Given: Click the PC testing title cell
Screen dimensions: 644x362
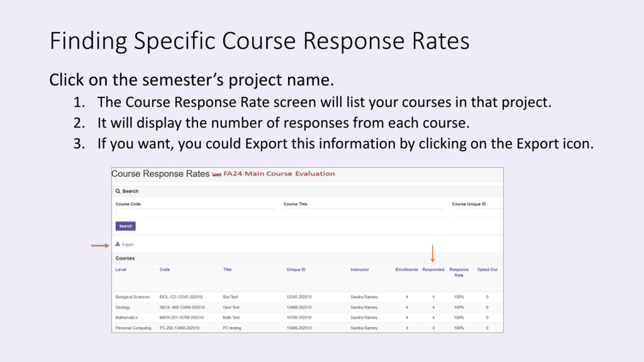Looking at the screenshot, I should (x=232, y=328).
